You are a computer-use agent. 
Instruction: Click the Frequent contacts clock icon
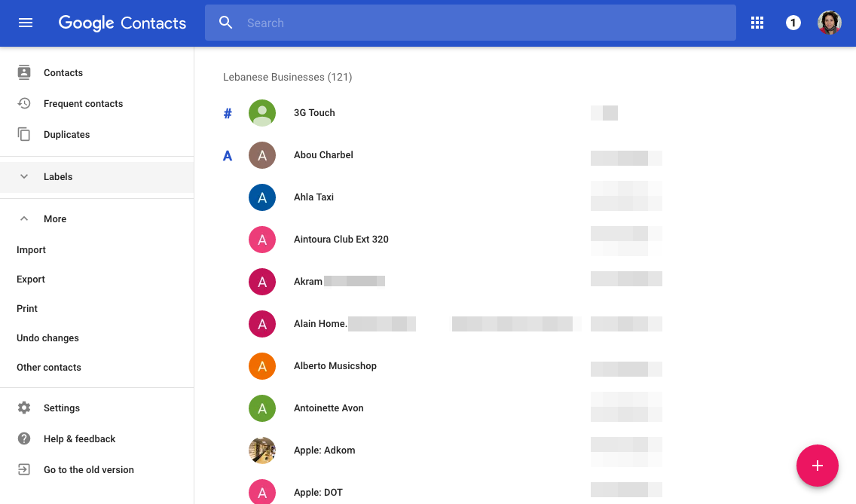pyautogui.click(x=24, y=103)
